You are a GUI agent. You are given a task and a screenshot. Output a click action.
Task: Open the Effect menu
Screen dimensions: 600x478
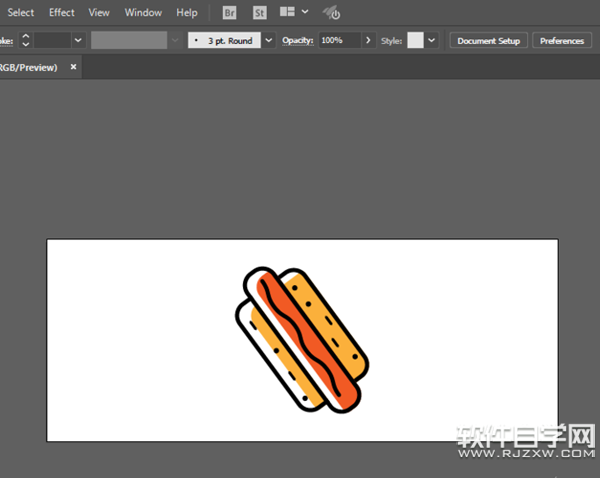click(x=62, y=13)
